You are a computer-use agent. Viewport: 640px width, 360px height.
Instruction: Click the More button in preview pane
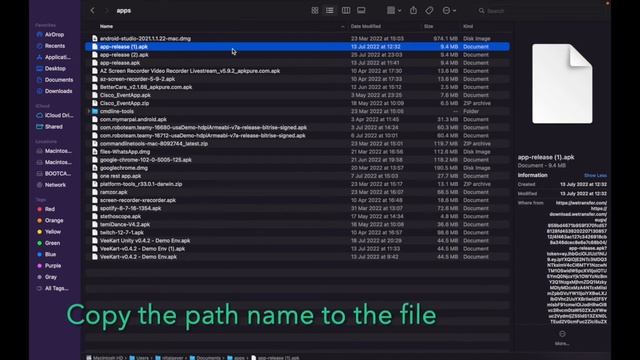pos(562,338)
